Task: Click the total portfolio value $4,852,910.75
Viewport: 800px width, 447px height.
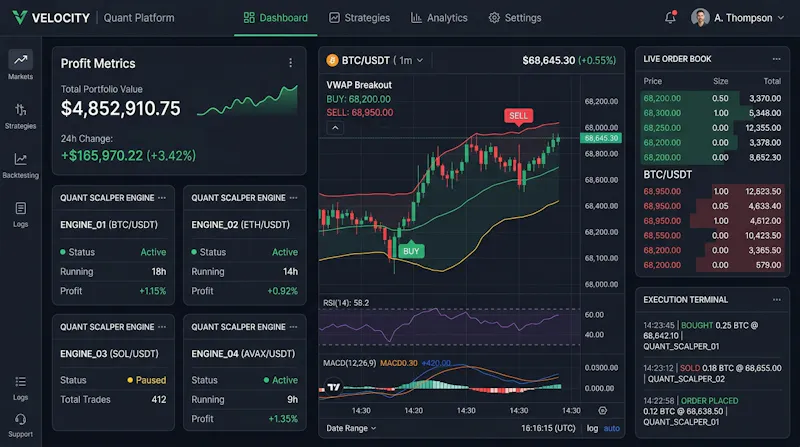Action: point(120,108)
